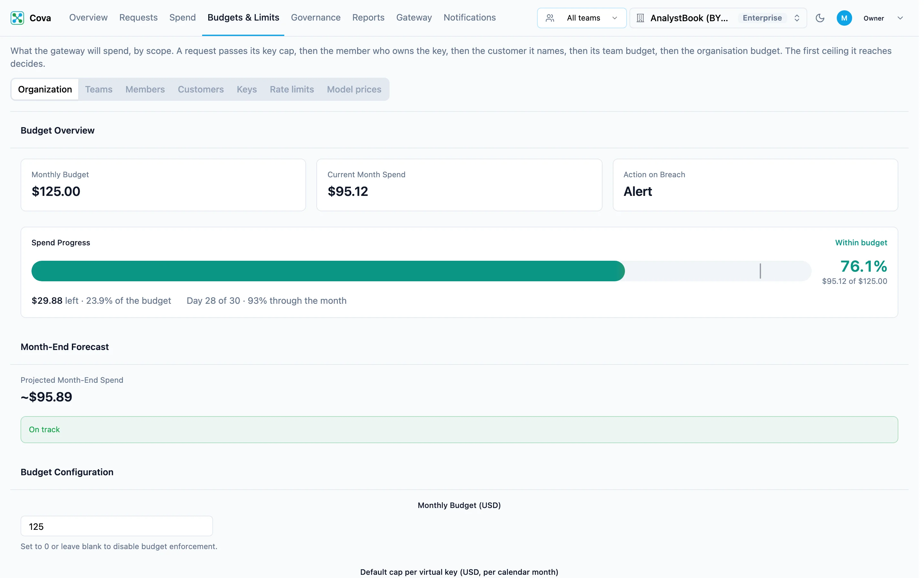Click the M user avatar
924x578 pixels.
coord(844,18)
